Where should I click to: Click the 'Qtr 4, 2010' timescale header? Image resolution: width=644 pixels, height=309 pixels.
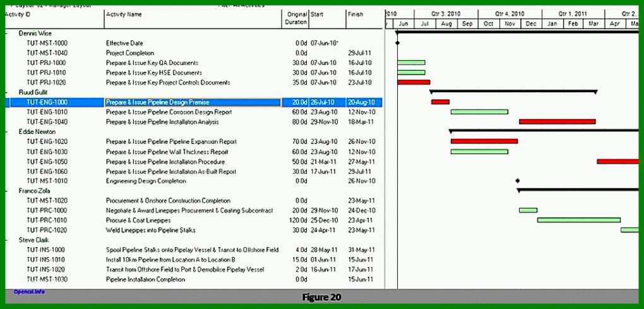click(510, 13)
